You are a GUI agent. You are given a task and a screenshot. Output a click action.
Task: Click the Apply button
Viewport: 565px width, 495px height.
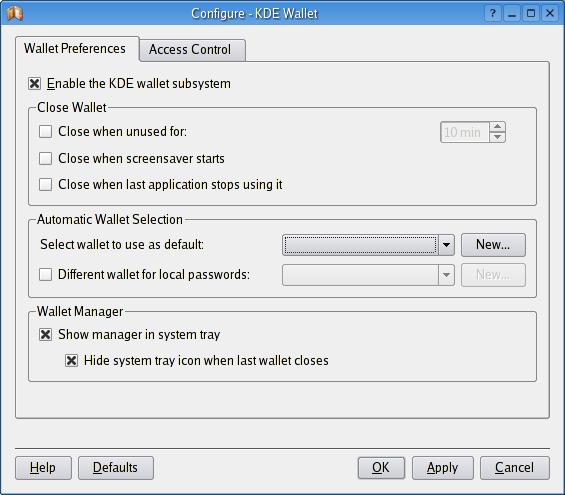coord(442,468)
